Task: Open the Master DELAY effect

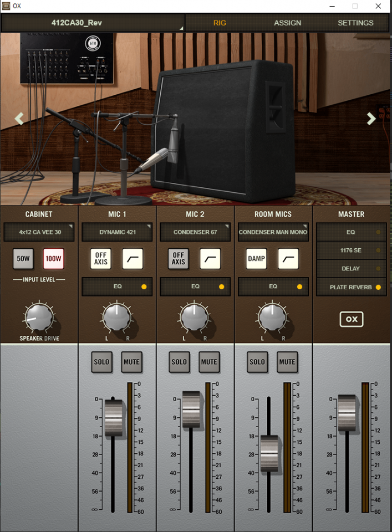Action: coord(352,269)
